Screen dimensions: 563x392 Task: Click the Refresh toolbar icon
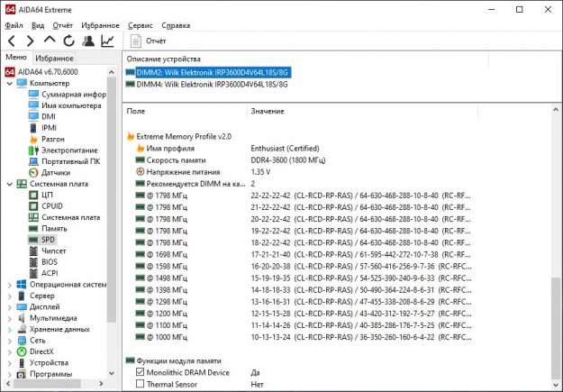[68, 41]
